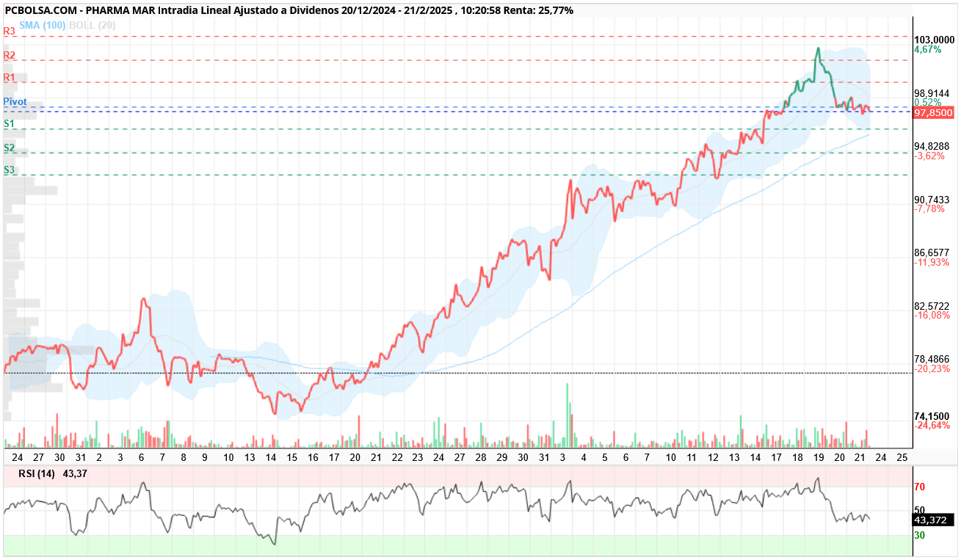Click the current price tag 97,8500
This screenshot has height=560, width=961.
pos(933,113)
